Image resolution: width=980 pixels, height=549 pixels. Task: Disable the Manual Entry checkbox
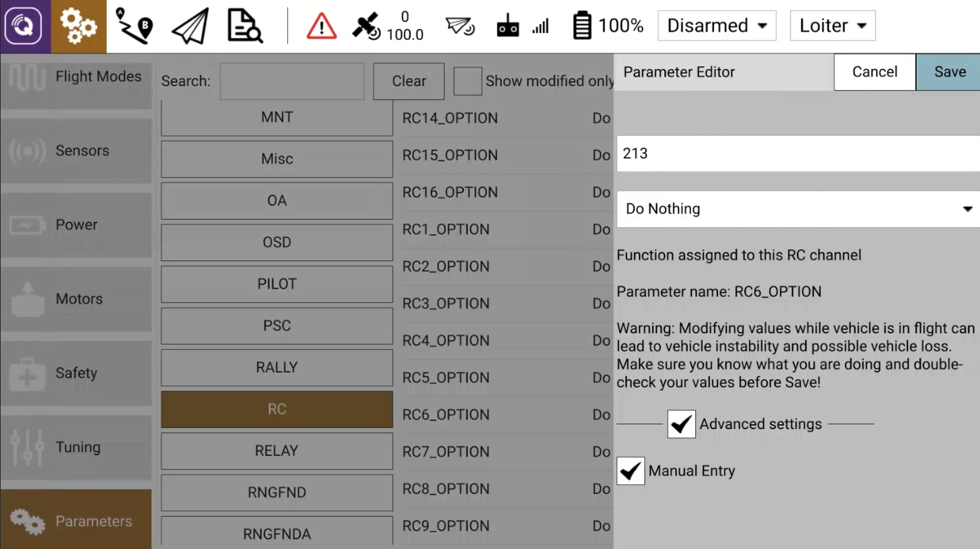click(x=631, y=471)
